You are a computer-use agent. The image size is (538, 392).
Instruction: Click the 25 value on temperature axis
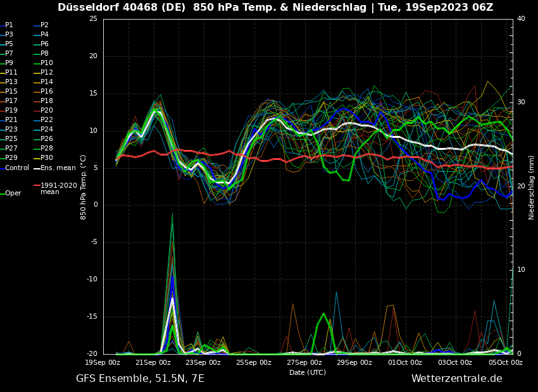93,19
